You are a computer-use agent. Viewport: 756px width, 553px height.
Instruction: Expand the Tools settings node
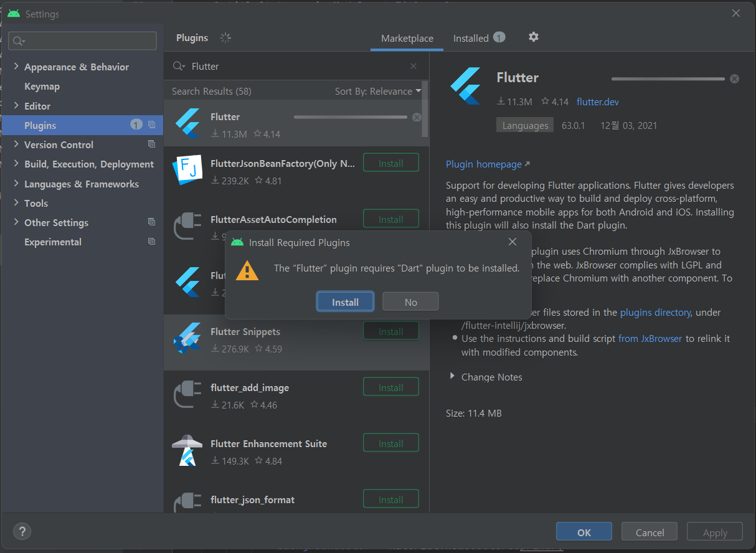16,203
